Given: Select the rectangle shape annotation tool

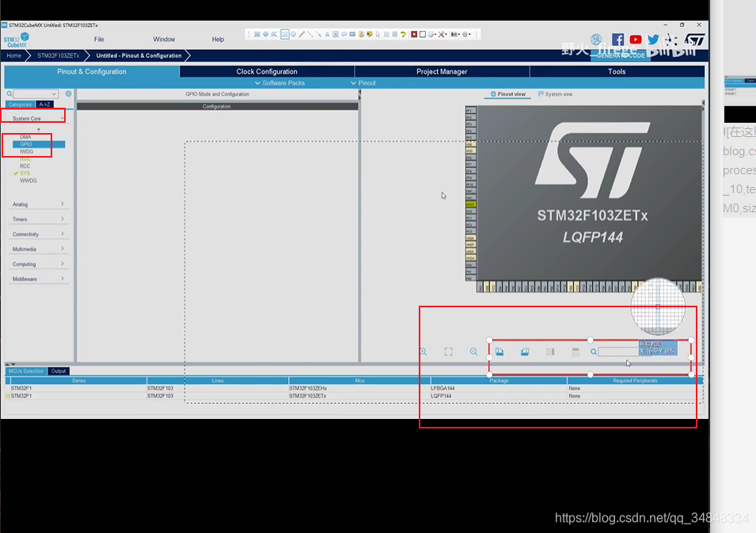Looking at the screenshot, I should click(x=285, y=34).
